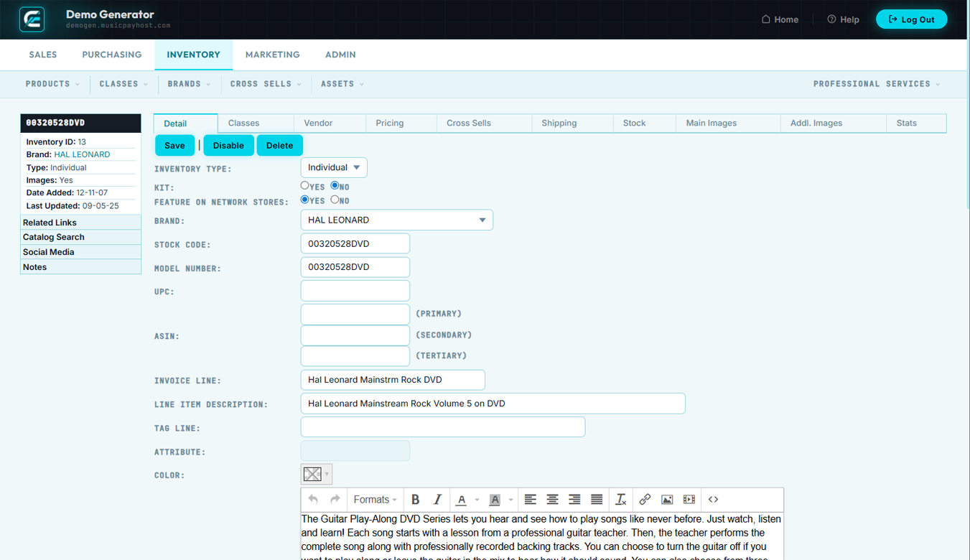970x560 pixels.
Task: Toggle italic formatting in the editor
Action: coord(437,500)
